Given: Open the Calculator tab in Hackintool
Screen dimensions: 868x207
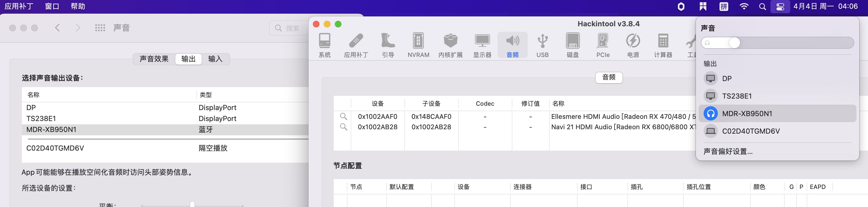Looking at the screenshot, I should [x=663, y=45].
